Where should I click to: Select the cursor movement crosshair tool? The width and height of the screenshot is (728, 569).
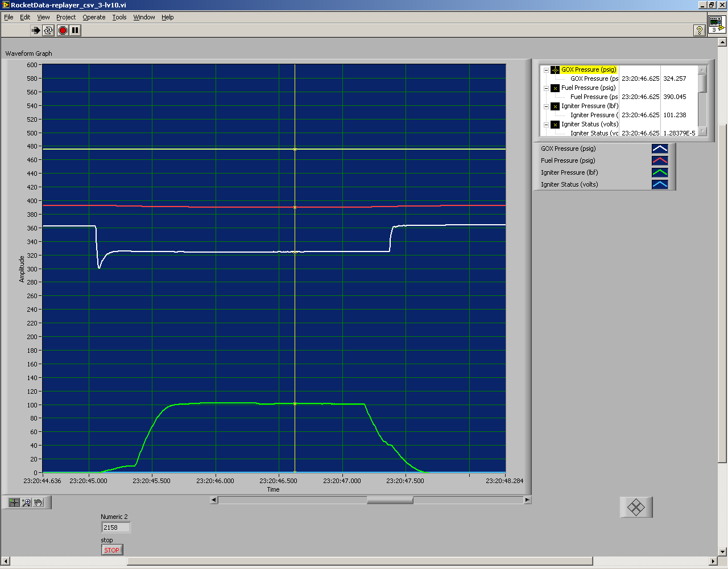(14, 502)
